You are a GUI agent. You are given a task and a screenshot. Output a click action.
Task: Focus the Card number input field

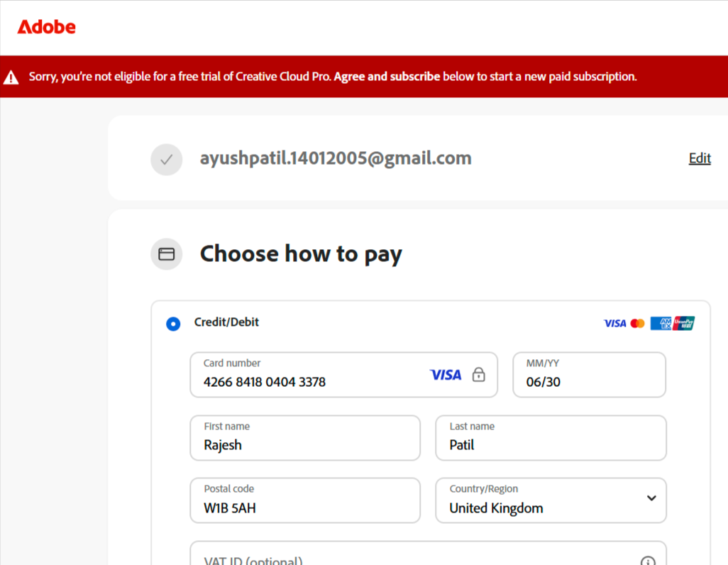pyautogui.click(x=343, y=375)
